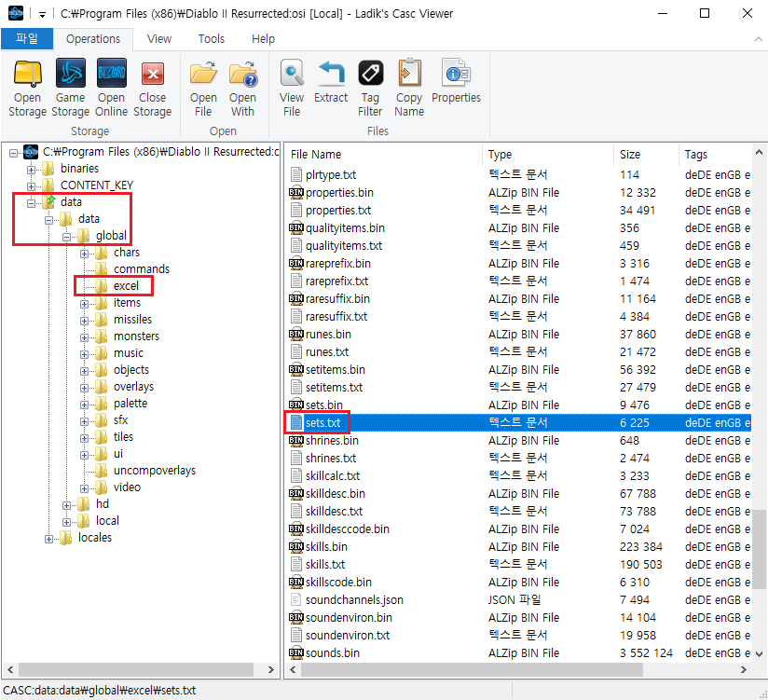768x700 pixels.
Task: Click the file list vertical scrollbar thumb
Action: pos(759,549)
